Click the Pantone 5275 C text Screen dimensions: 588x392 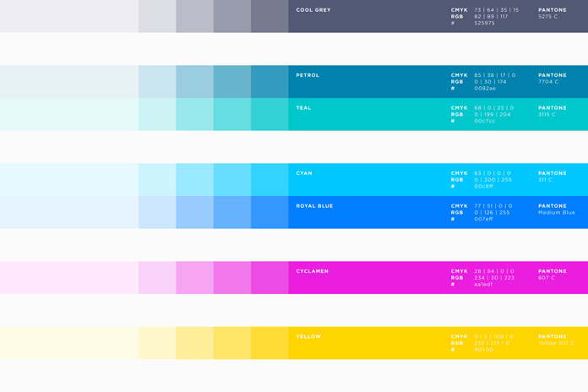point(547,17)
